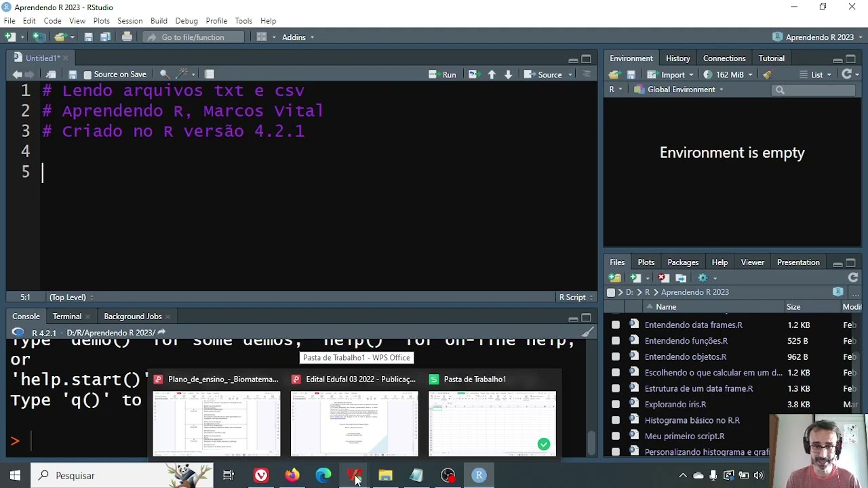Click the Environment search box
The height and width of the screenshot is (488, 868).
[x=814, y=89]
